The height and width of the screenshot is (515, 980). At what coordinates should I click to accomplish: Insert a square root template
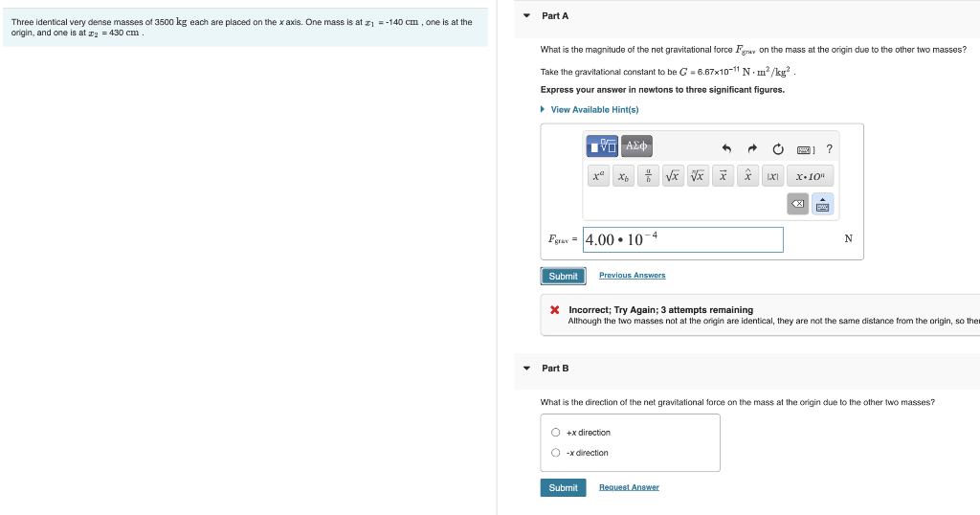pyautogui.click(x=673, y=176)
